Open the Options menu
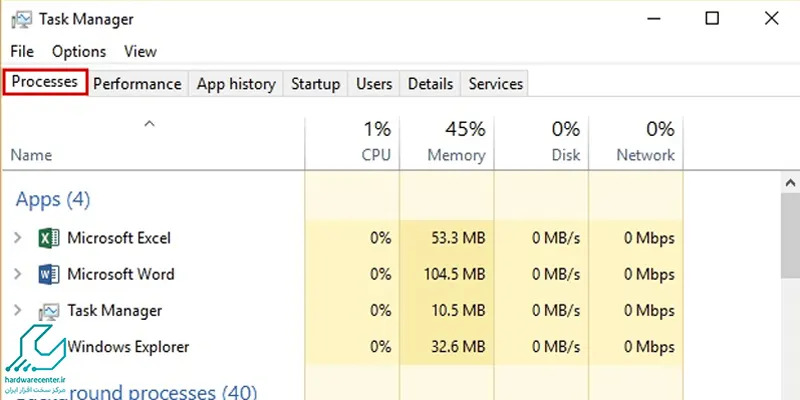This screenshot has height=400, width=800. coord(79,52)
